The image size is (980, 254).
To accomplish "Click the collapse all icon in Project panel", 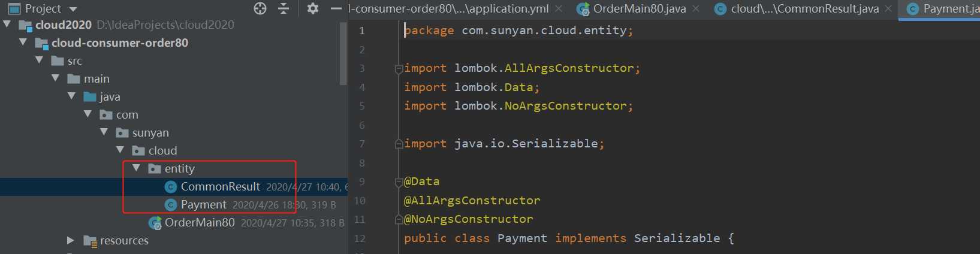I will [x=284, y=8].
